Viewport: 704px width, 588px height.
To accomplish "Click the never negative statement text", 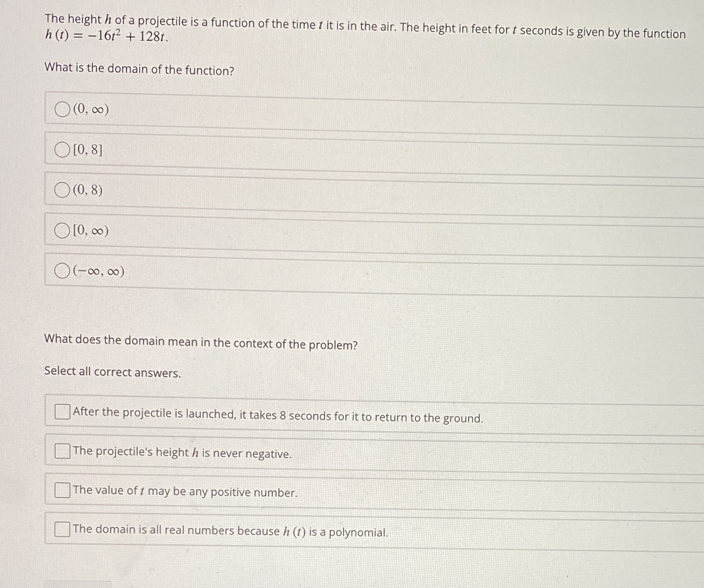I will tap(182, 453).
